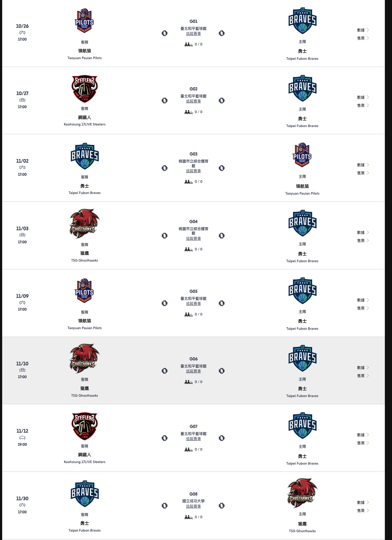Viewport: 392px width, 540px height.
Task: Click the right score badge in G04
Action: (222, 236)
